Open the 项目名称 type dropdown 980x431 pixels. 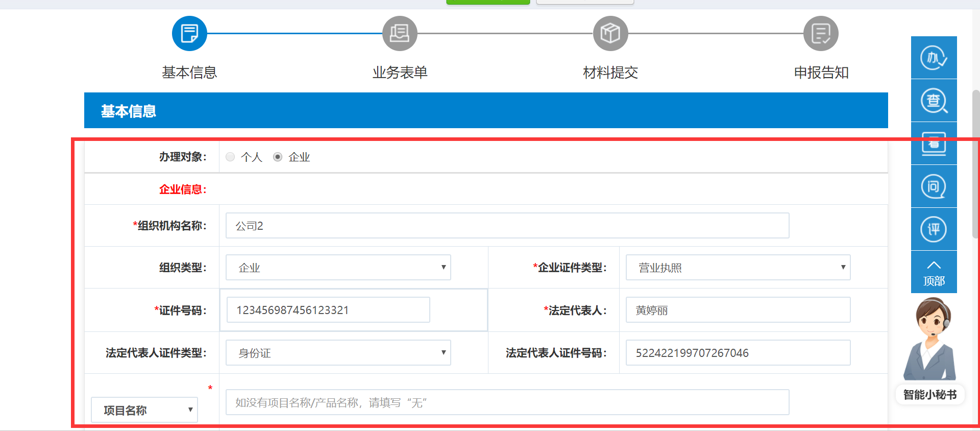tap(144, 410)
